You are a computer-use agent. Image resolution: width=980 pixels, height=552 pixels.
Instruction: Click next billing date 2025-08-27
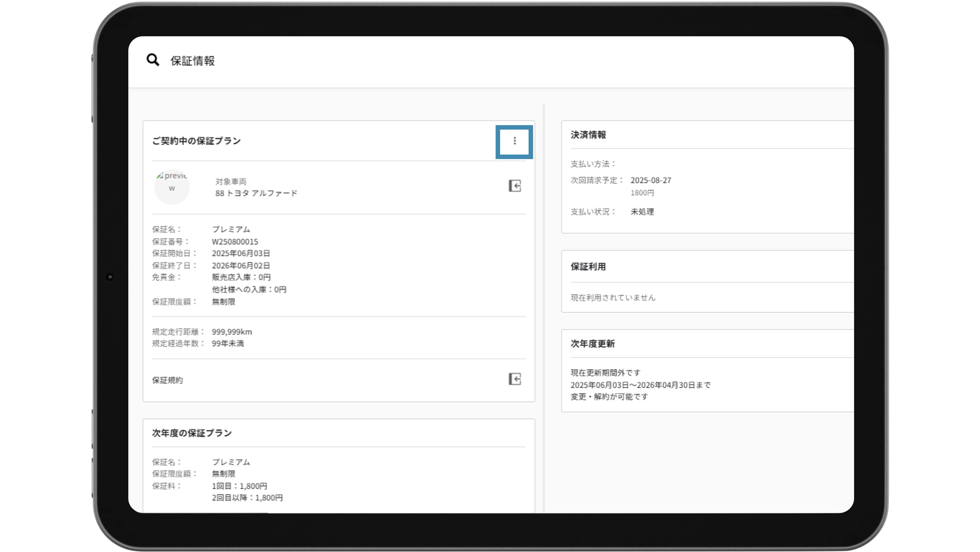[651, 180]
